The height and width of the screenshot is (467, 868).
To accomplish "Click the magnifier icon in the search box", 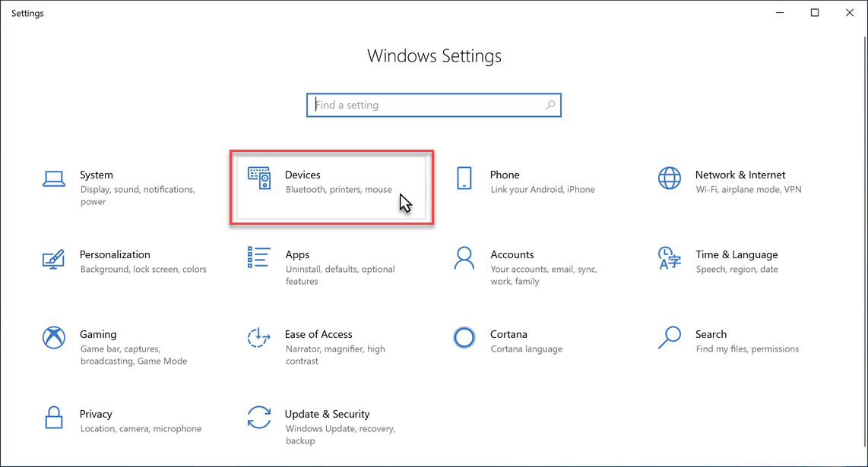I will point(550,105).
